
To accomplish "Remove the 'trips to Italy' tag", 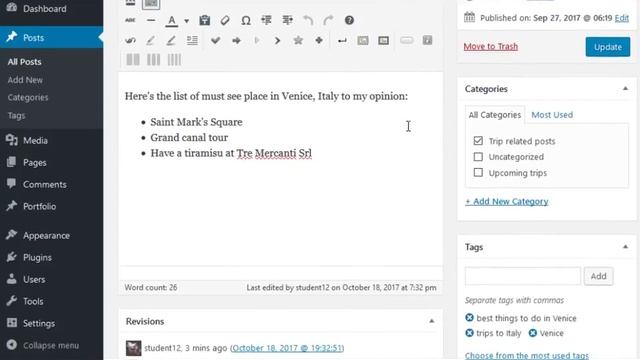I will pos(469,333).
